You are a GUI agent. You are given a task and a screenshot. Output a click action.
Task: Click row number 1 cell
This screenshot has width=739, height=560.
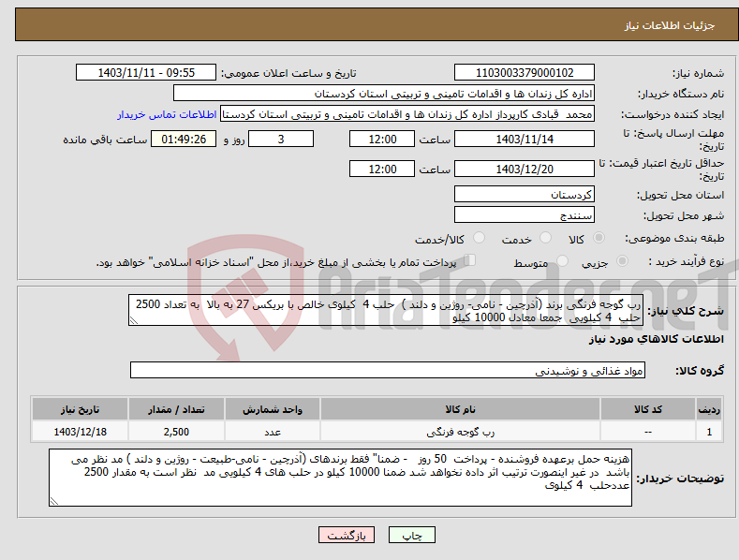pos(709,432)
